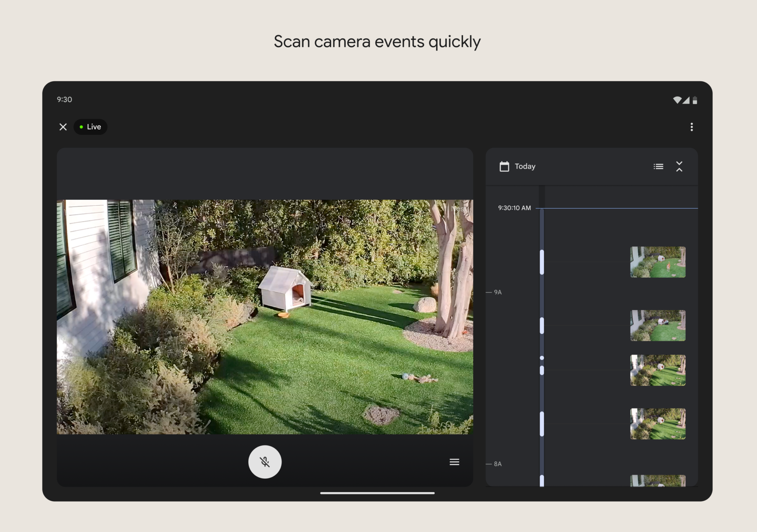Open fourth event thumbnail above 8A
The image size is (757, 532).
(x=658, y=424)
